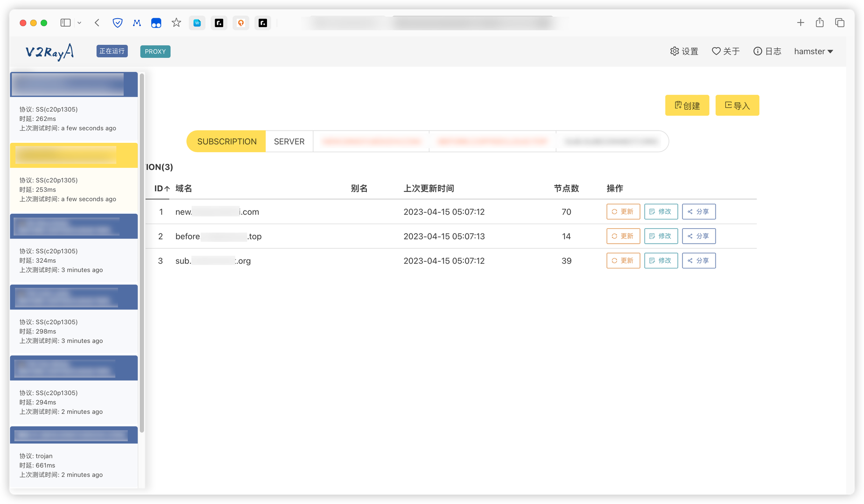Viewport: 864px width, 504px height.
Task: Toggle the browser sidebar panel
Action: click(x=65, y=23)
